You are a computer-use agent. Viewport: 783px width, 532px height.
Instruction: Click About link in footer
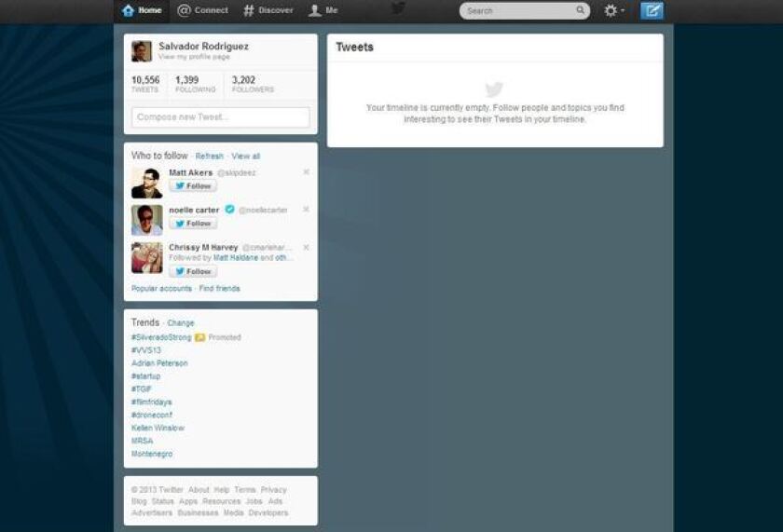[x=199, y=490]
